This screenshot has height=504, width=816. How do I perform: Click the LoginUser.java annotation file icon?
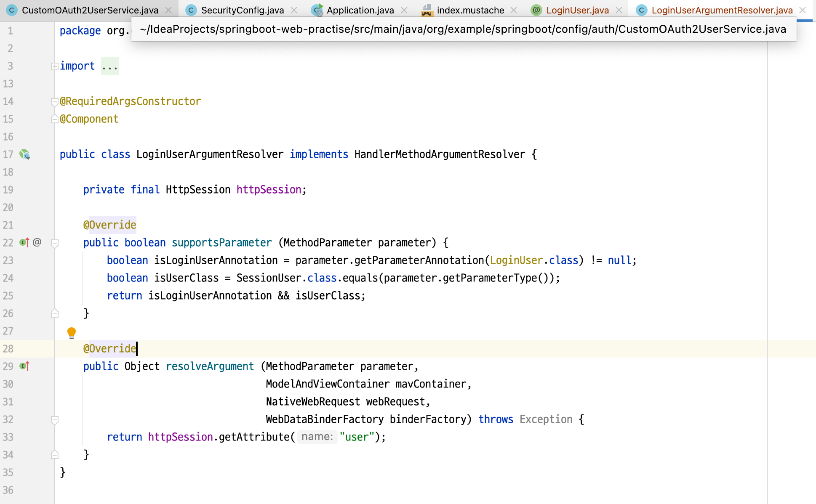point(536,10)
